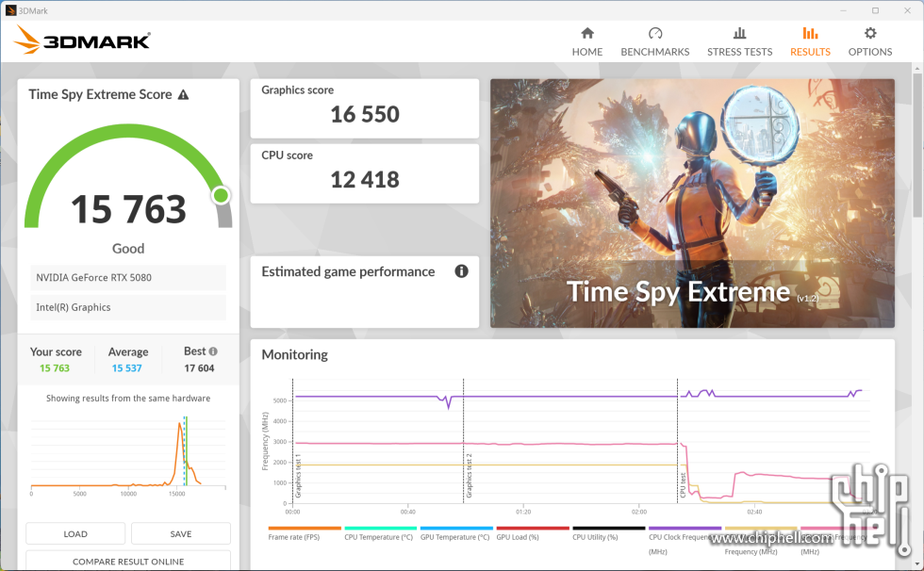
Task: Toggle the CPU Temperature legend swatch
Action: coord(380,528)
